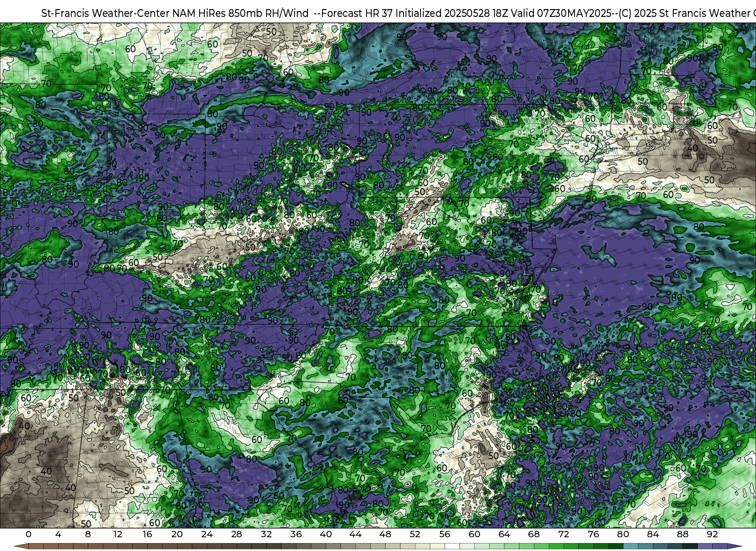Click the colorbar tick label '92'

(712, 534)
